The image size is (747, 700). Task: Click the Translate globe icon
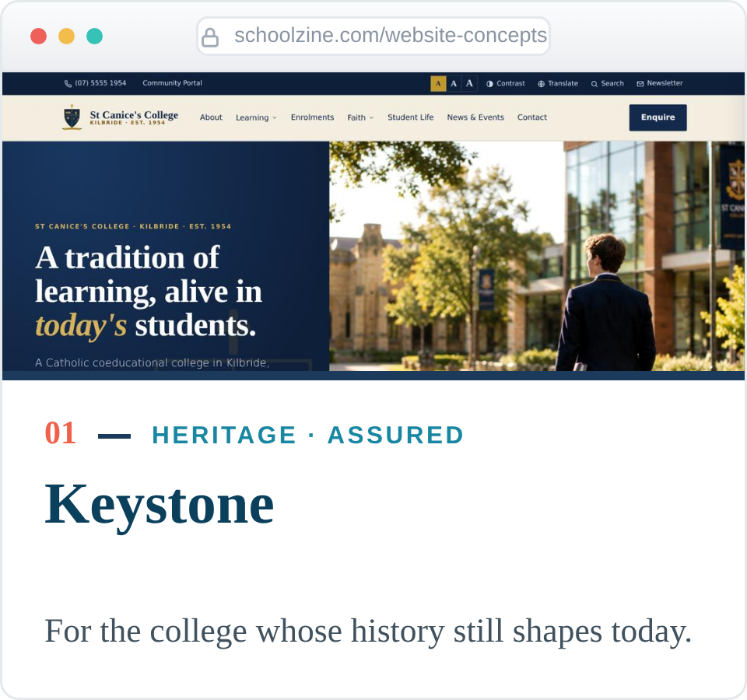(542, 84)
